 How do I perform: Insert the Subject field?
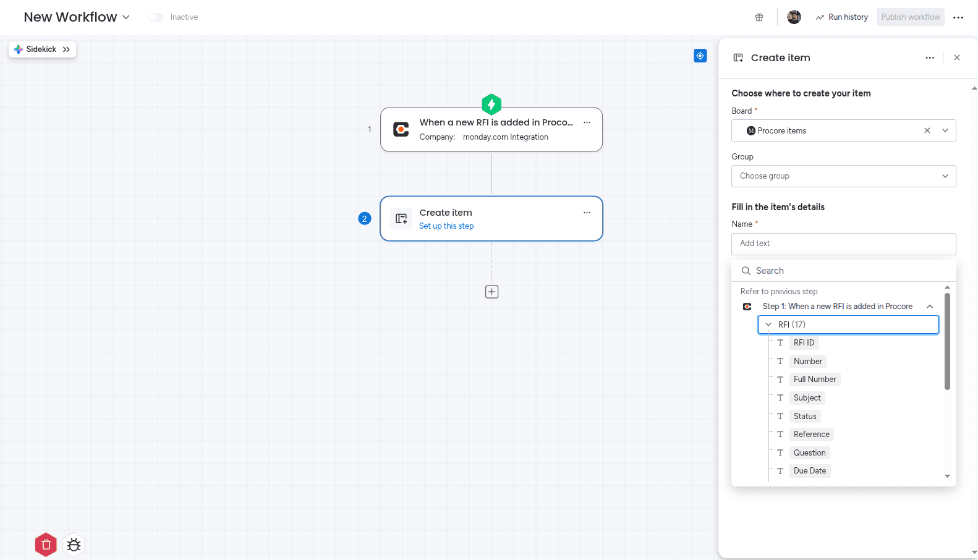pos(807,397)
